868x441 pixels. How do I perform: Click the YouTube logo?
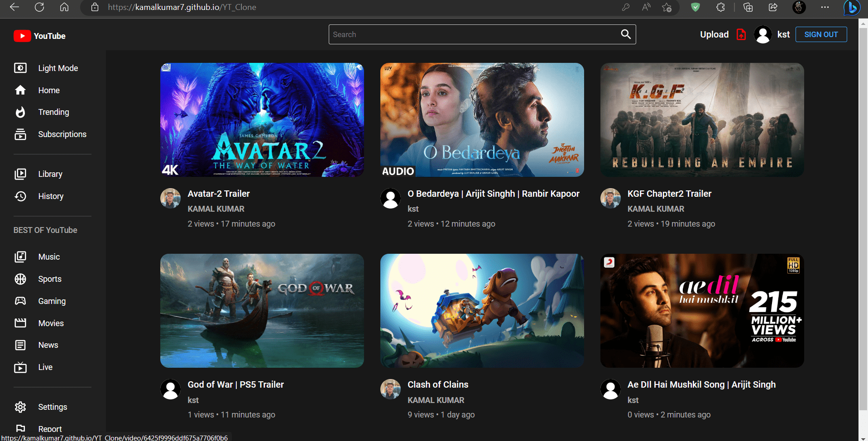[39, 36]
